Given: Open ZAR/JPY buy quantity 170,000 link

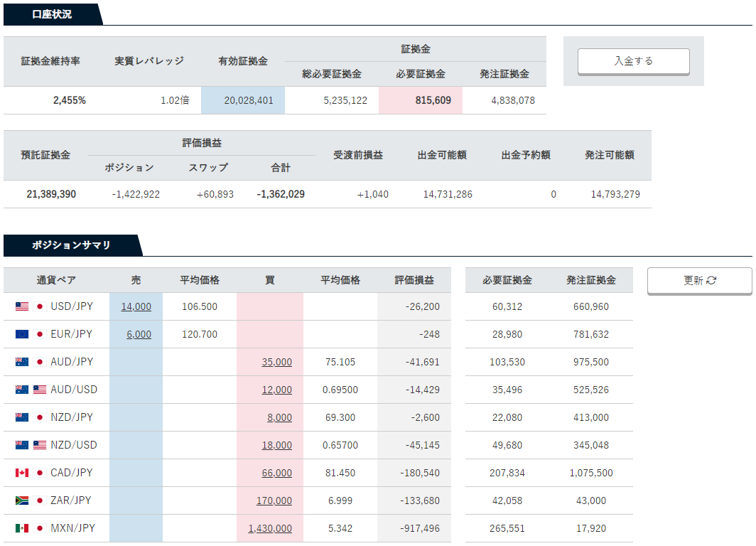Looking at the screenshot, I should click(x=274, y=500).
